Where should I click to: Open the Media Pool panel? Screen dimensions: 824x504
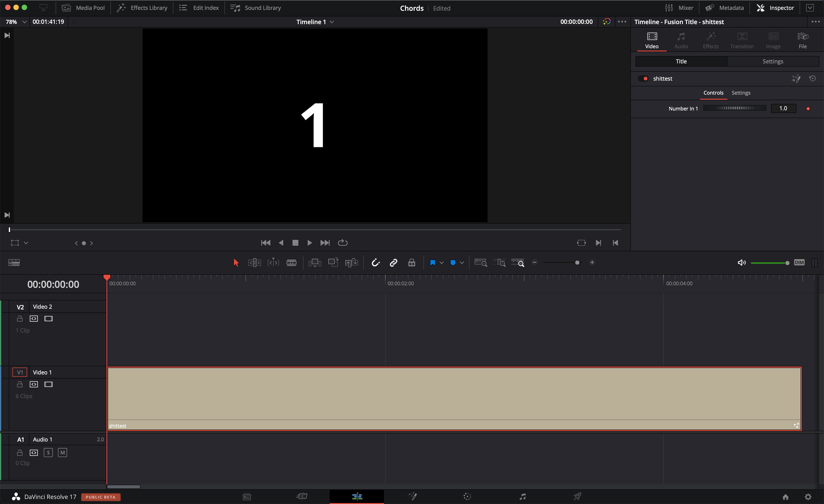click(x=83, y=8)
